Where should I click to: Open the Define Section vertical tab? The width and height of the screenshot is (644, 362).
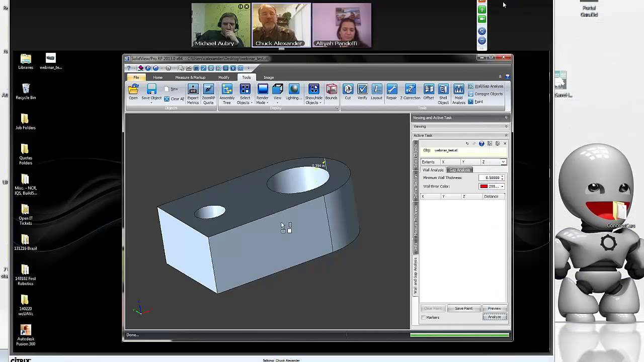416,187
